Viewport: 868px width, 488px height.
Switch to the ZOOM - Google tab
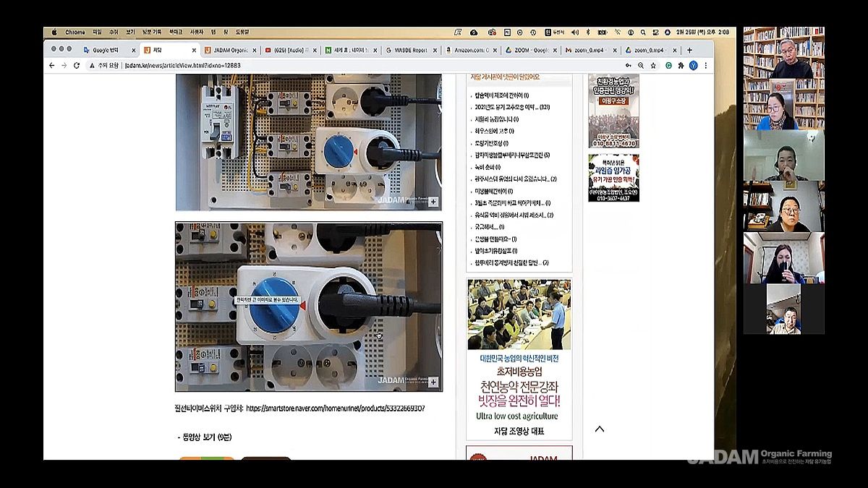click(x=531, y=50)
